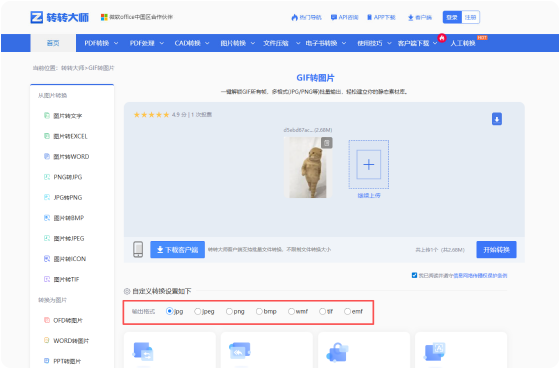Click the 图片转ICON sidebar icon
The height and width of the screenshot is (369, 560).
pos(46,258)
